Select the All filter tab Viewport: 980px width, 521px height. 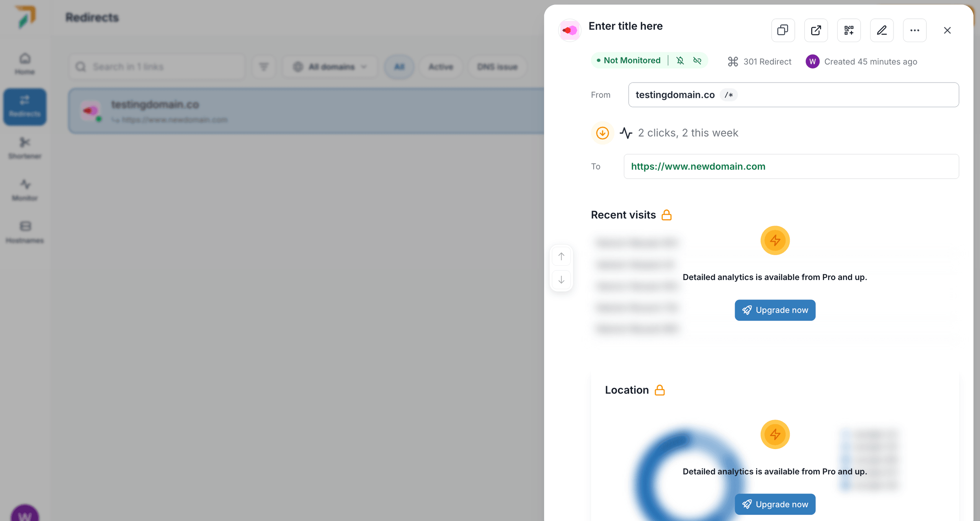coord(399,67)
